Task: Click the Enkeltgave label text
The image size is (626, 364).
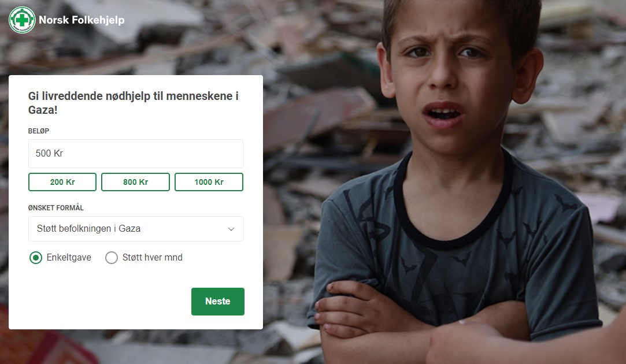Action: (x=69, y=258)
